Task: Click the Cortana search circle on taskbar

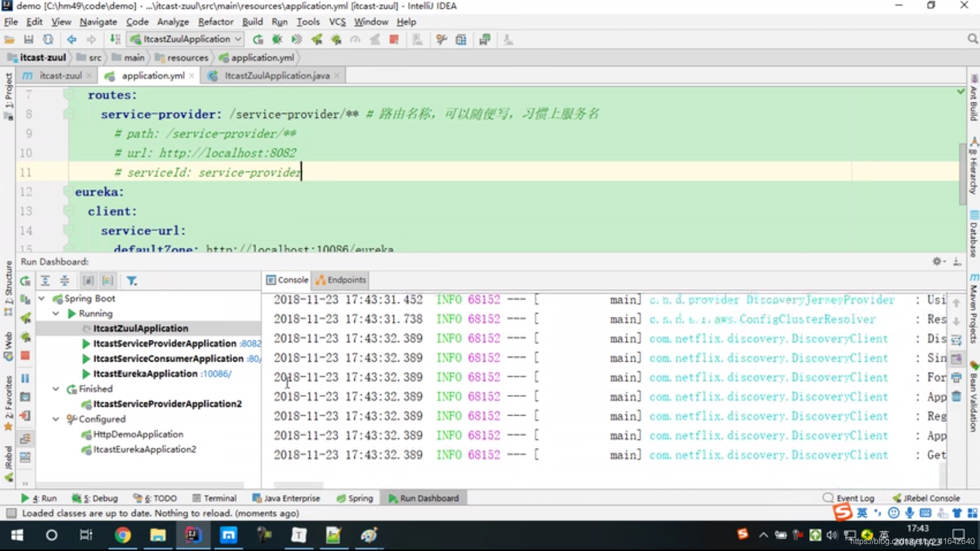Action: pos(52,535)
